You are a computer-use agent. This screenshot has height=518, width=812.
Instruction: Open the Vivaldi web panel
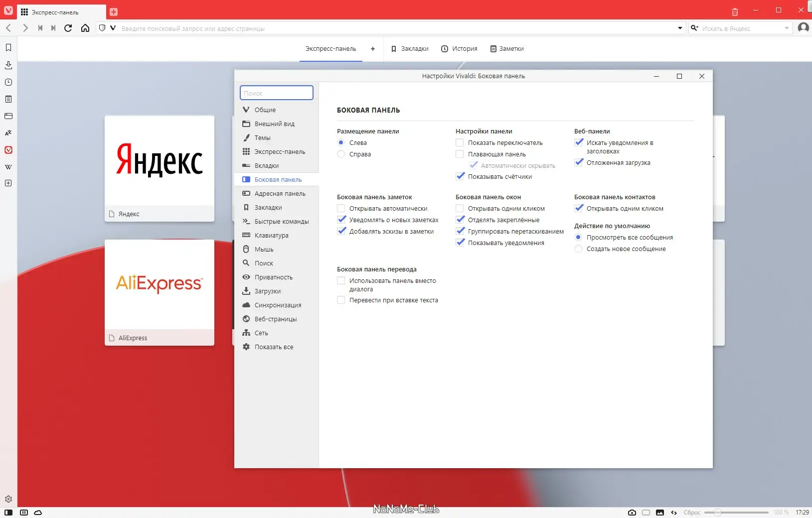pyautogui.click(x=8, y=150)
